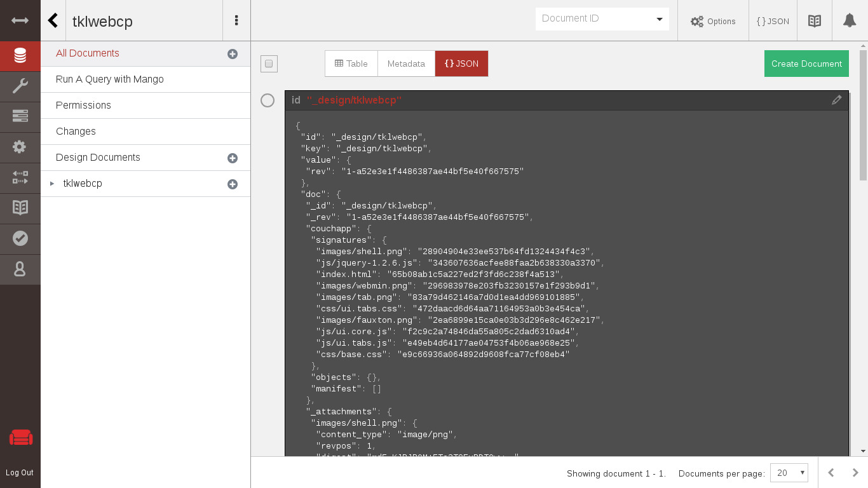Select the _design/tklwebcp document radio button
868x488 pixels.
click(268, 100)
